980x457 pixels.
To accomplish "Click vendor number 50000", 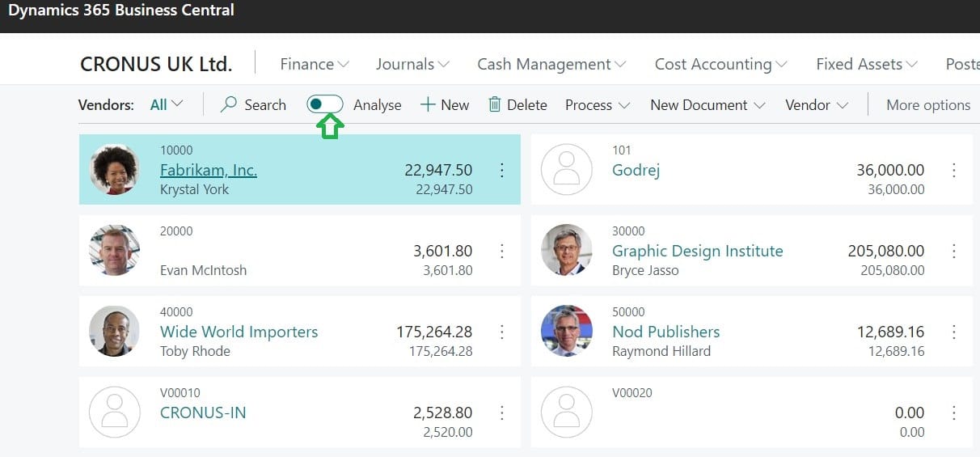I will tap(628, 312).
